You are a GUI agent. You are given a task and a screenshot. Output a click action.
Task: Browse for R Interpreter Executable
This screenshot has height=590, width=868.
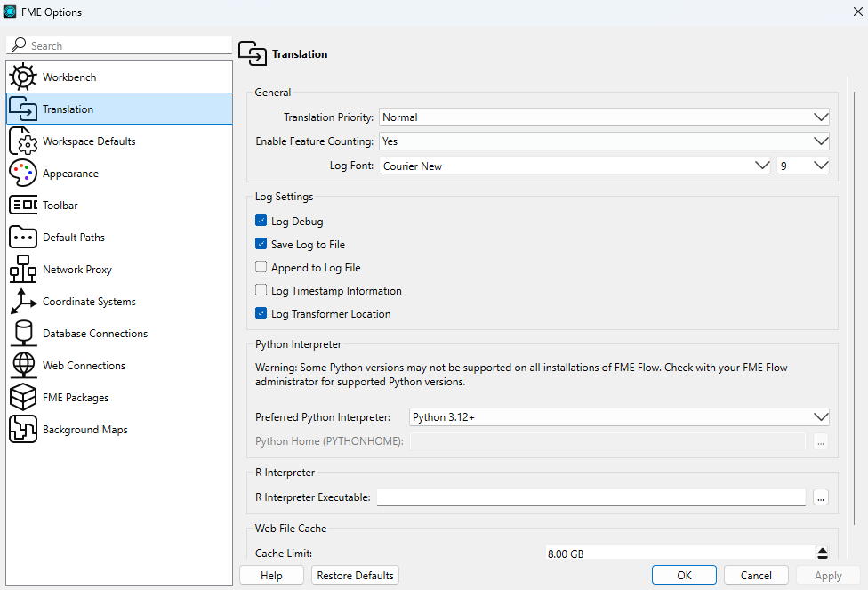coord(821,497)
